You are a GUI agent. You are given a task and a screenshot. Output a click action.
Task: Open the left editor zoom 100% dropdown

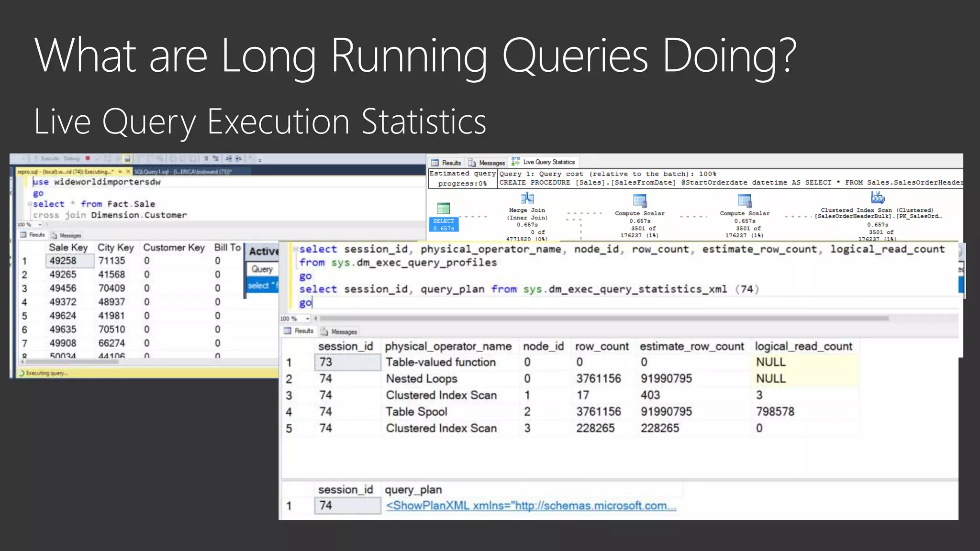click(40, 224)
